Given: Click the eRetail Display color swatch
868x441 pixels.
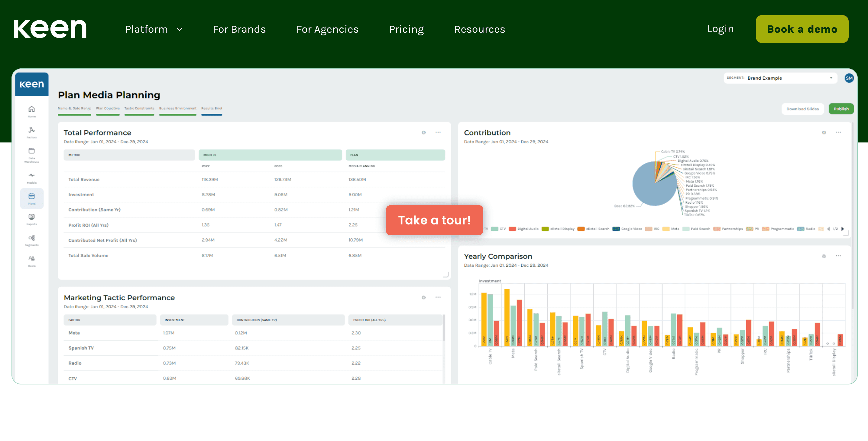Looking at the screenshot, I should coord(545,229).
